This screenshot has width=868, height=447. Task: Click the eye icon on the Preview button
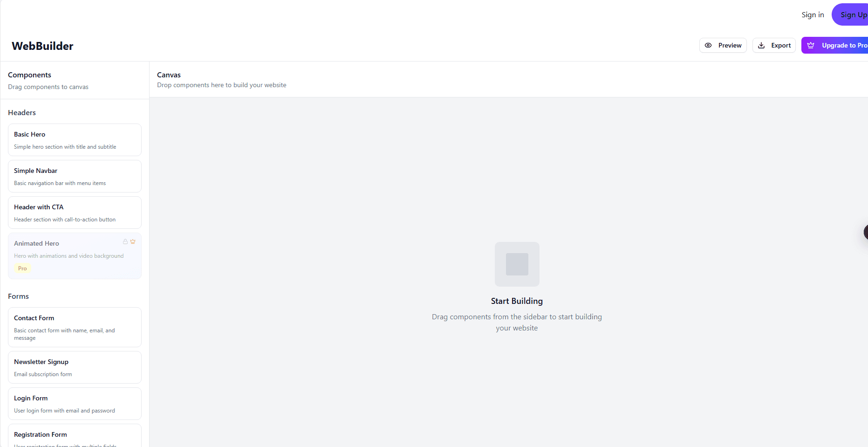709,45
